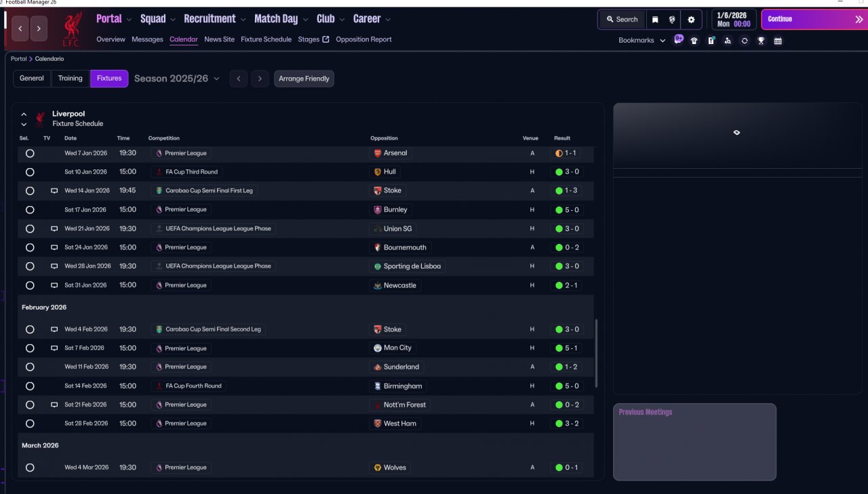
Task: Click the scouting search icon in the bookmarks bar
Action: tap(728, 41)
